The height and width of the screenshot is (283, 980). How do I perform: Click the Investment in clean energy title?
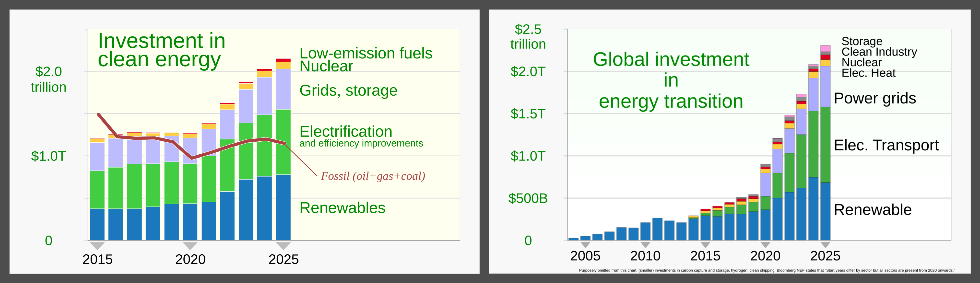tap(161, 50)
